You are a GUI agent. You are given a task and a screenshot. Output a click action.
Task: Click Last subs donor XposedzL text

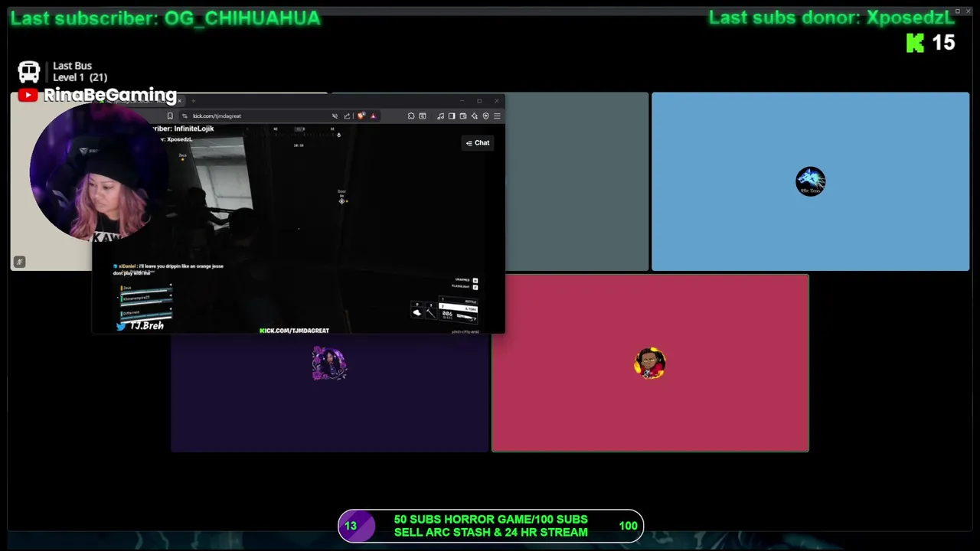click(831, 18)
